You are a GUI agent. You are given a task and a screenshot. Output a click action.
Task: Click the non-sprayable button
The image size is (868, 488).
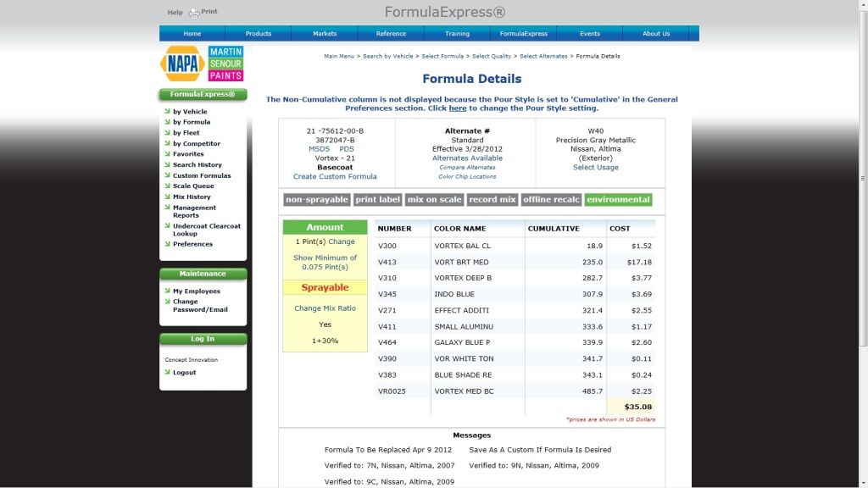[317, 199]
